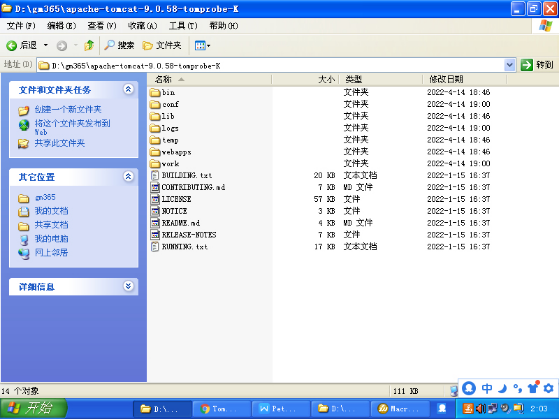Screen dimensions: 560x420
Task: Select the webapps folder icon
Action: pyautogui.click(x=155, y=152)
